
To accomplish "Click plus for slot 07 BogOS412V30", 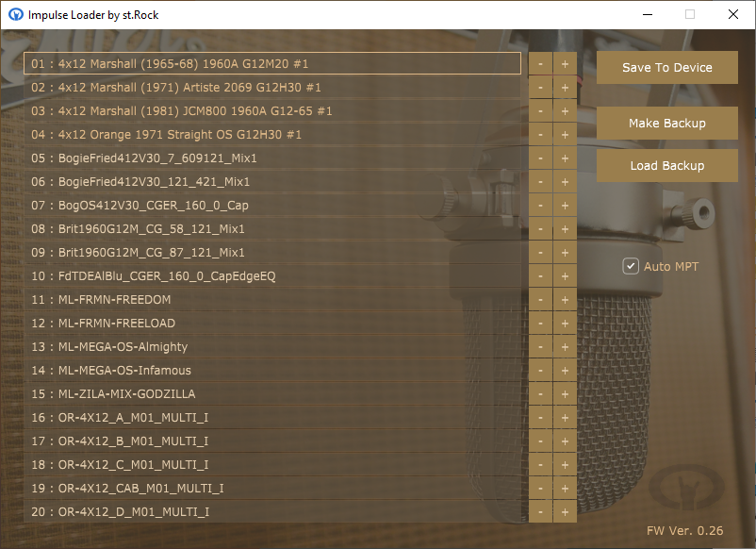I will pos(565,206).
